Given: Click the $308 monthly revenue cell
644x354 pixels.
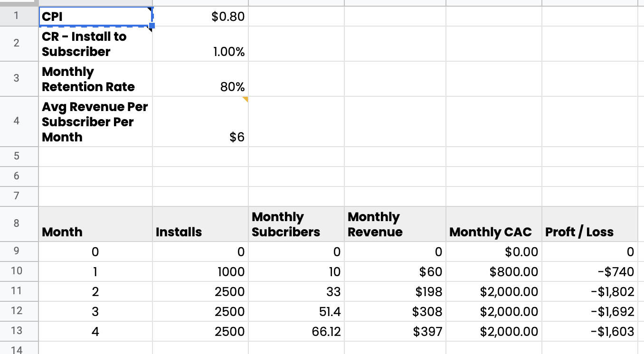Looking at the screenshot, I should 395,311.
